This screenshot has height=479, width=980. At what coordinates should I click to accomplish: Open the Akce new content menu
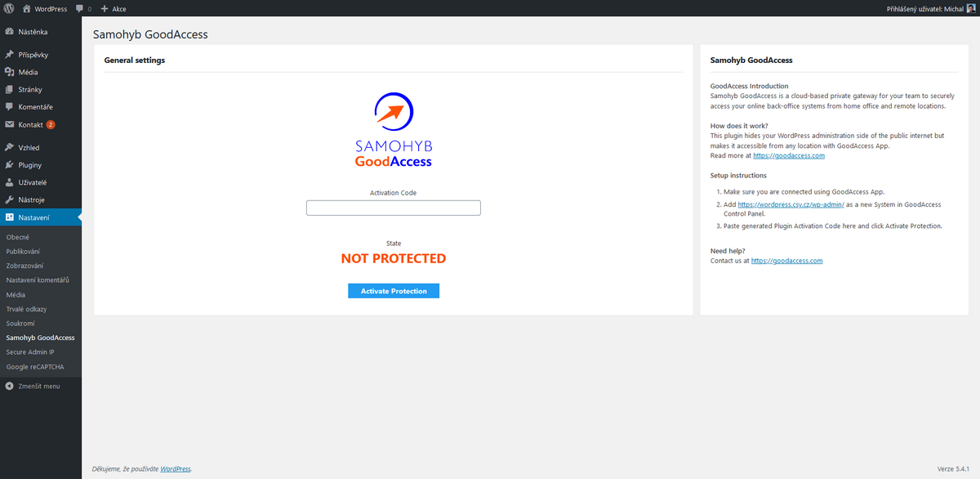(x=113, y=9)
